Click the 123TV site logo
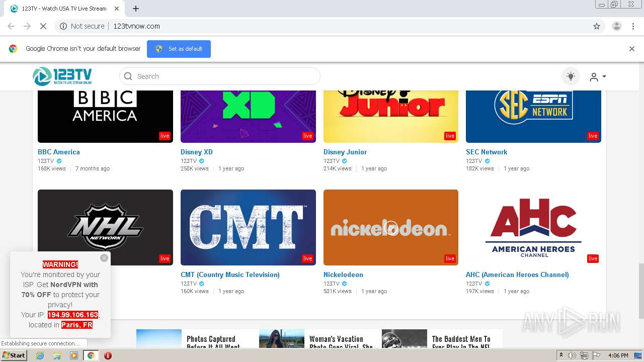Screen dimensions: 644x362 tap(62, 76)
